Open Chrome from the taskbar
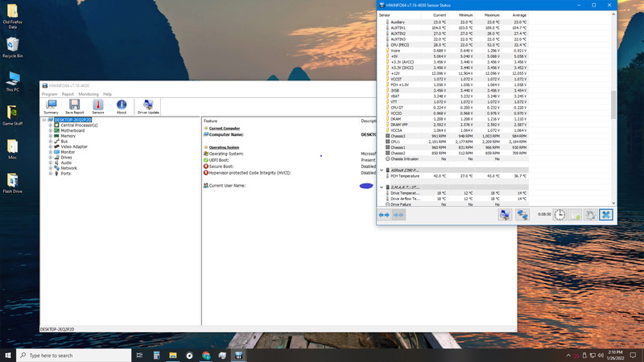 point(206,356)
